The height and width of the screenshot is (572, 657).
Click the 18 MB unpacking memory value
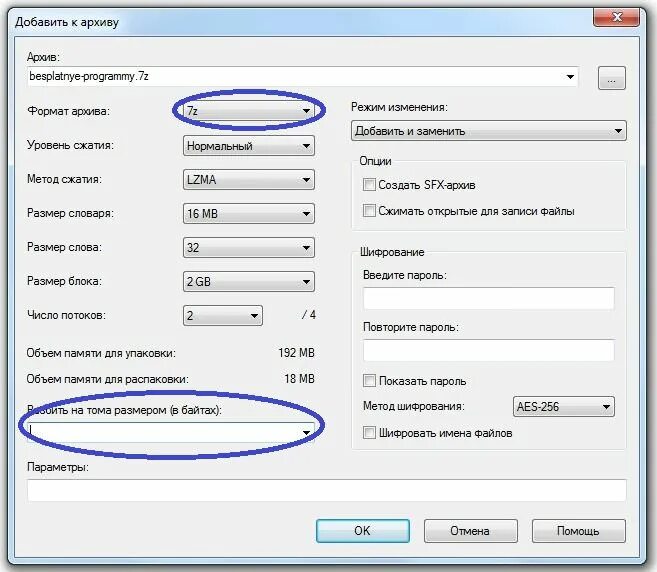(299, 379)
